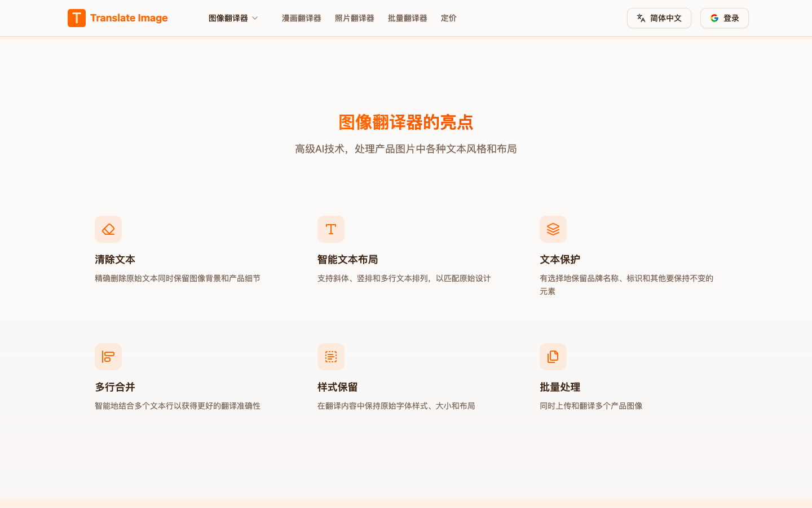Open the Translate Image home link
The width and height of the screenshot is (812, 508).
tap(117, 18)
